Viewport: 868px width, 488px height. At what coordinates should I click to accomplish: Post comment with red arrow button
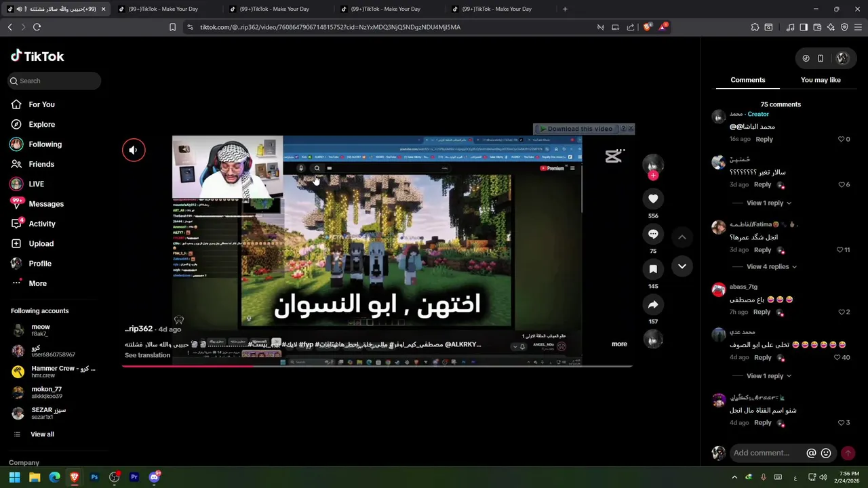848,453
